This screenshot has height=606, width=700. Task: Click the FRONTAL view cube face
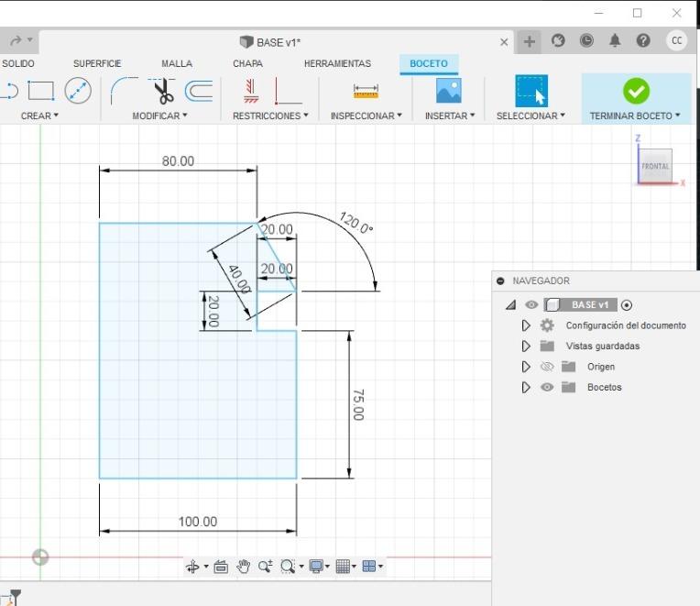point(655,166)
